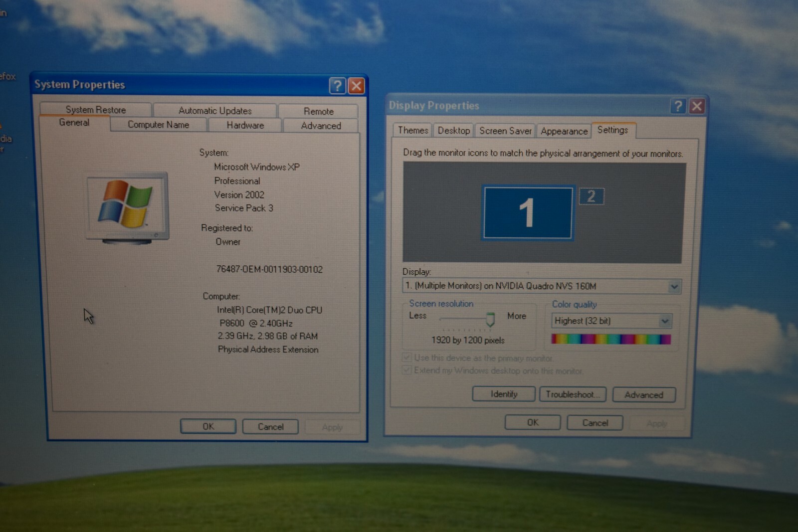Click the screen resolution slider handle

(x=490, y=320)
